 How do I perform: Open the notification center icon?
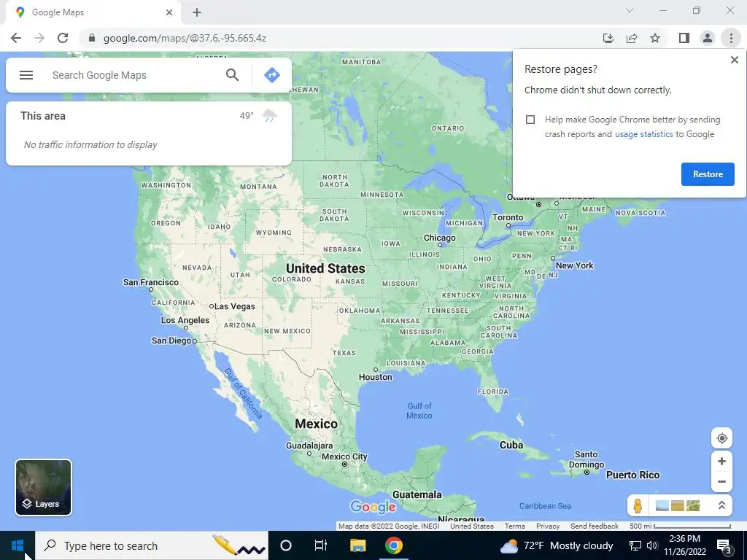pos(724,545)
